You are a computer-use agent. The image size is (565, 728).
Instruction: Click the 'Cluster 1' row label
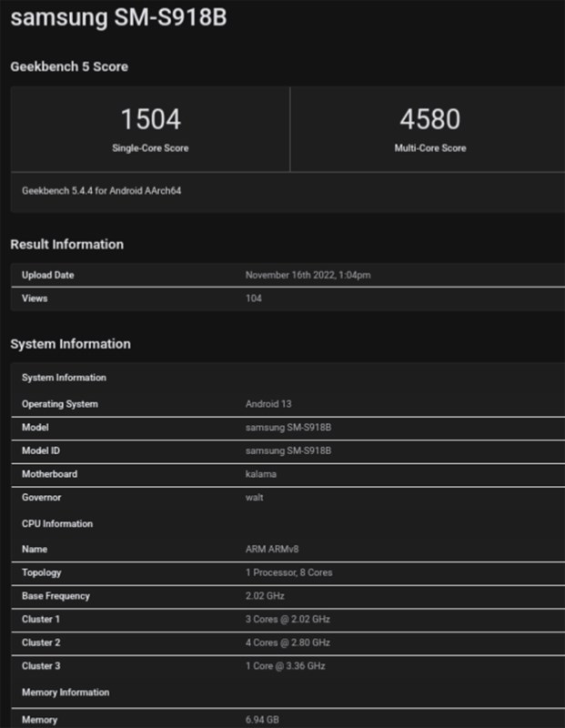pos(41,620)
